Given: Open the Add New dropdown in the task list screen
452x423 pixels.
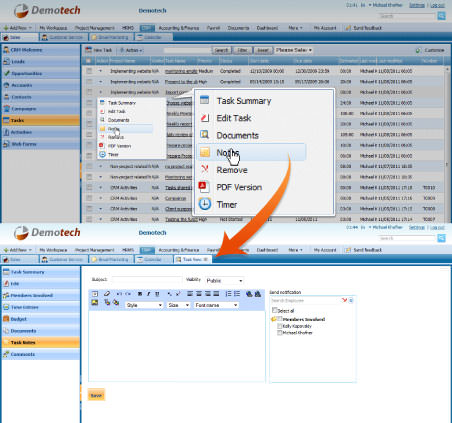Looking at the screenshot, I should (18, 28).
